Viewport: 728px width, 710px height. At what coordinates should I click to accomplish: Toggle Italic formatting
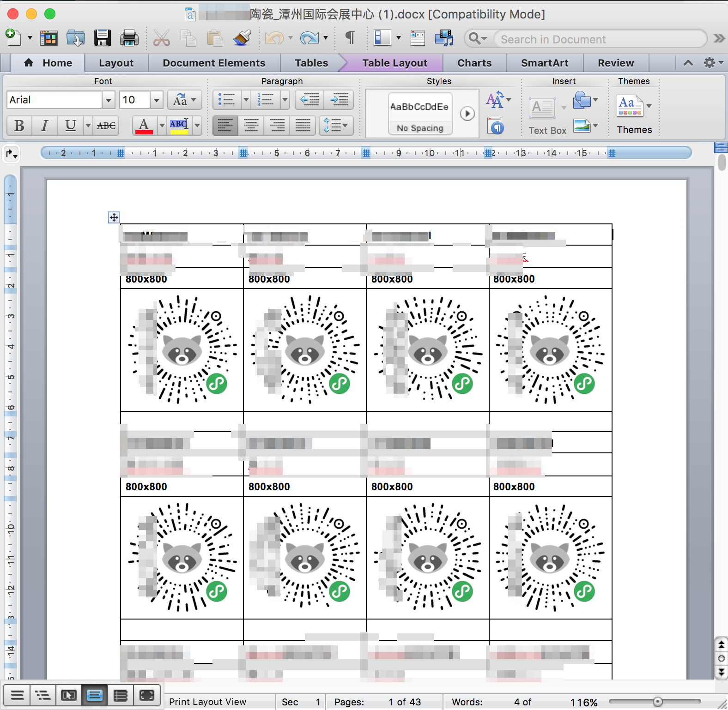tap(45, 126)
